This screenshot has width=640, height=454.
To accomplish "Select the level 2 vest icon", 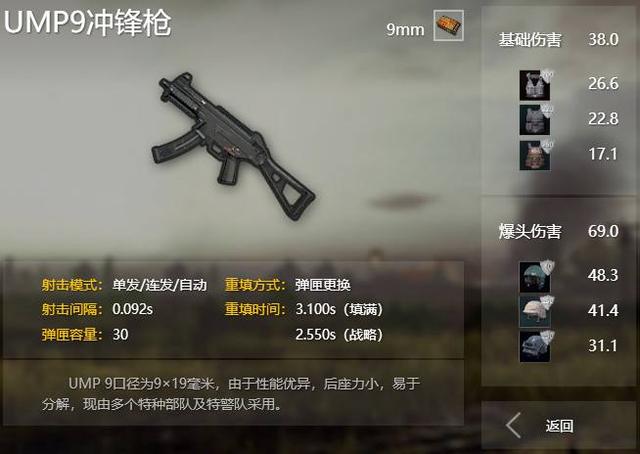I will point(535,120).
